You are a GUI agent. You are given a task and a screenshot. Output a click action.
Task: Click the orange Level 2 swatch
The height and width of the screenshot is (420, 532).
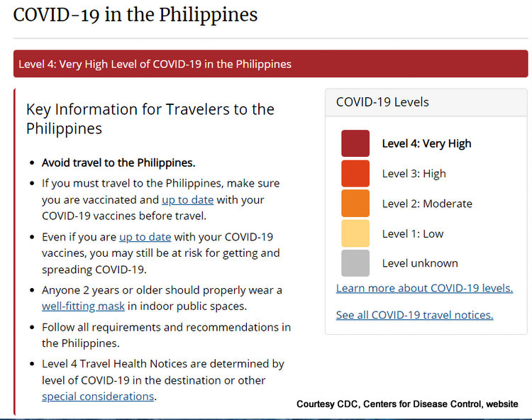355,203
